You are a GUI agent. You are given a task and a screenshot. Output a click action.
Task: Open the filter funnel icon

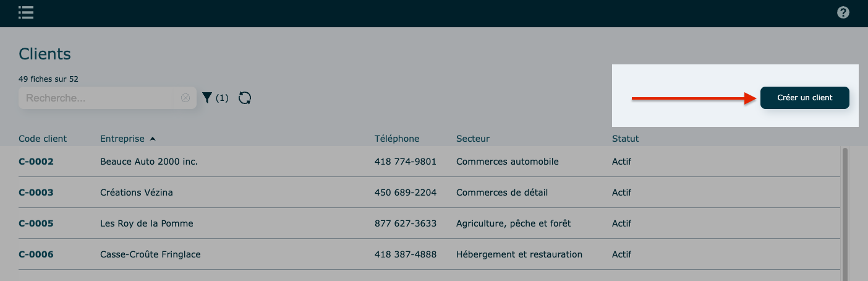(207, 98)
